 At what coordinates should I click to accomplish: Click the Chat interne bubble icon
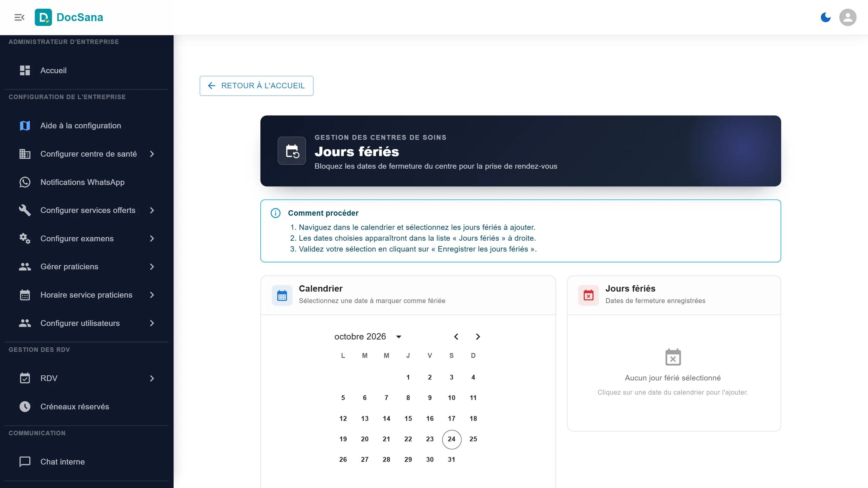tap(25, 462)
